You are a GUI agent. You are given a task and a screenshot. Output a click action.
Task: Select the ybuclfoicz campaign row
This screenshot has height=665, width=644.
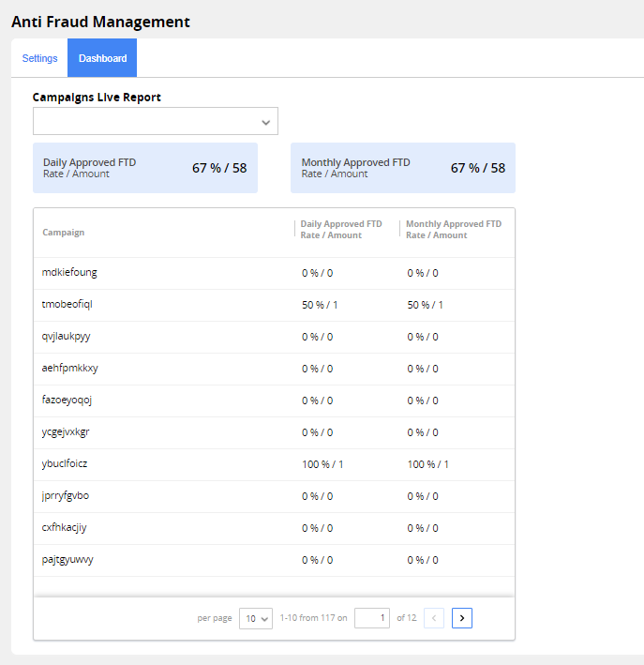[x=275, y=464]
